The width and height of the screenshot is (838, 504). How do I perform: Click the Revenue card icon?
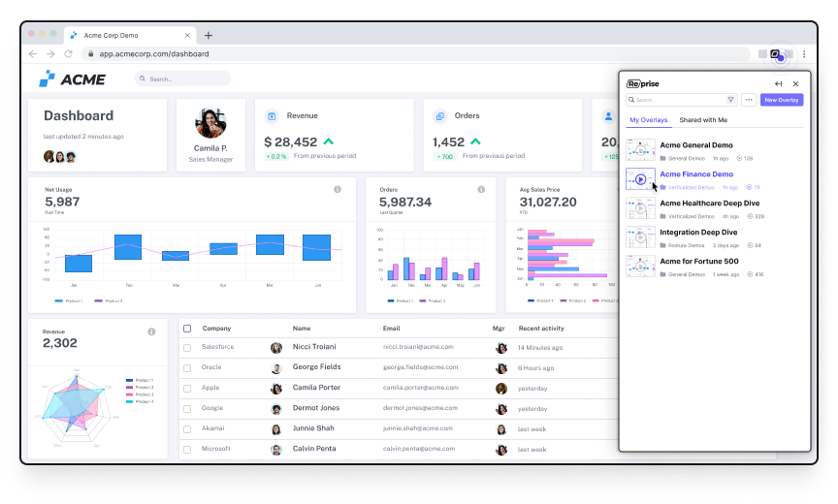pos(272,116)
